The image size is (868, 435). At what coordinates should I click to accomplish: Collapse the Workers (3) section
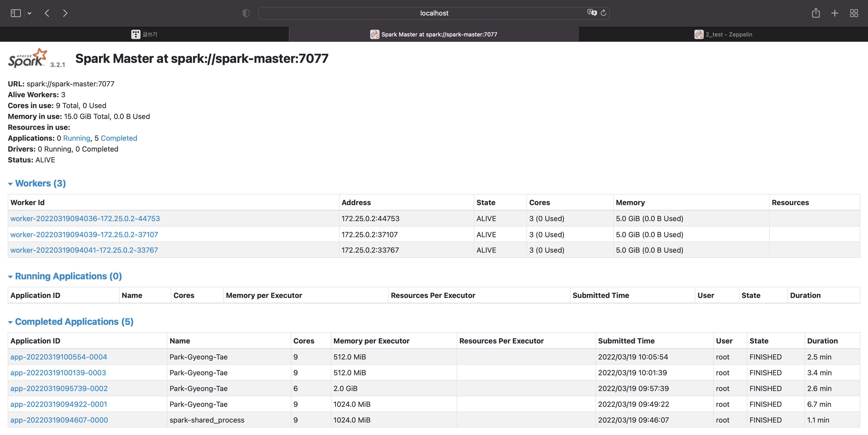37,183
